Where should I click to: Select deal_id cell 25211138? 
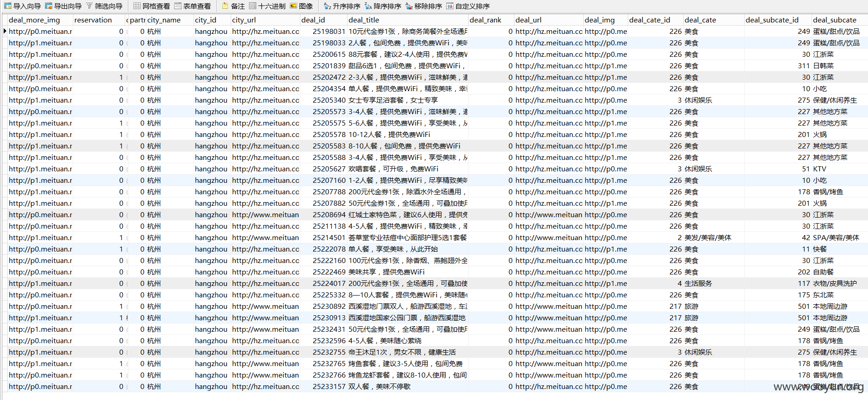(x=323, y=226)
